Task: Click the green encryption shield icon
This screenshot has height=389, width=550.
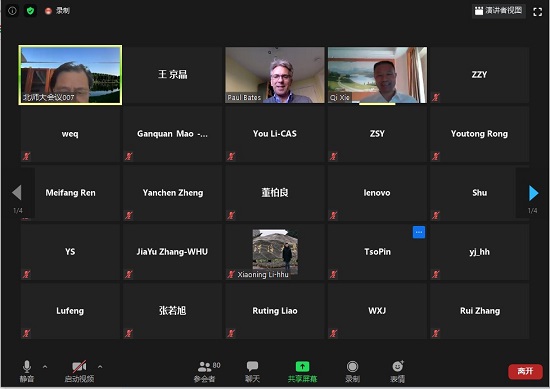Action: pos(30,11)
